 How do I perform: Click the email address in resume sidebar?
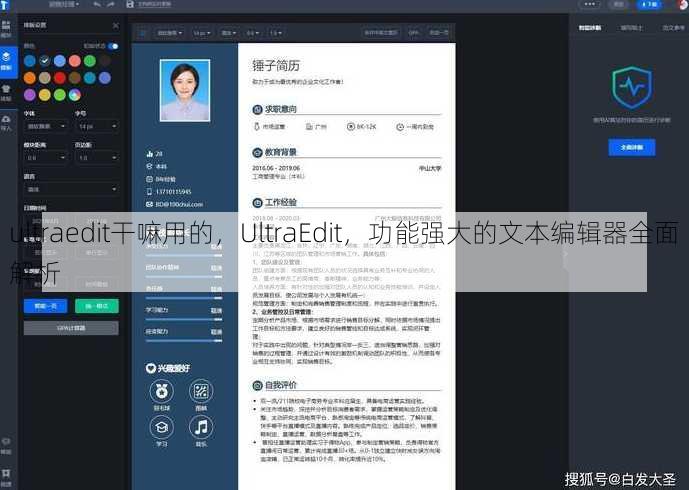tap(179, 204)
